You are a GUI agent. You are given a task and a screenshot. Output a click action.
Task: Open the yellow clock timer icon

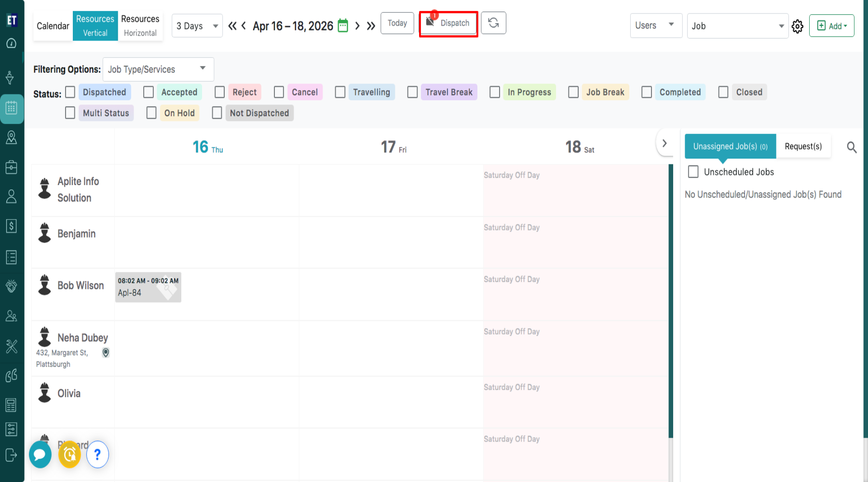coord(70,455)
